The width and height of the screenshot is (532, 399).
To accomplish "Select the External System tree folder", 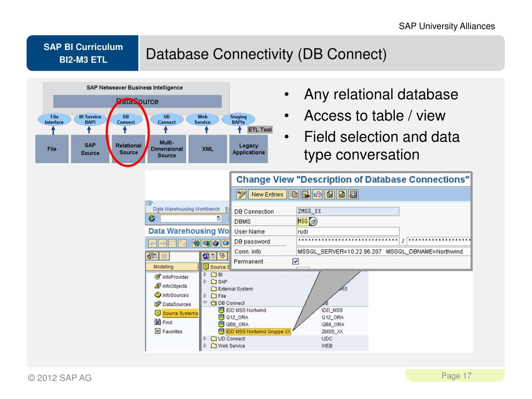I will pyautogui.click(x=235, y=289).
